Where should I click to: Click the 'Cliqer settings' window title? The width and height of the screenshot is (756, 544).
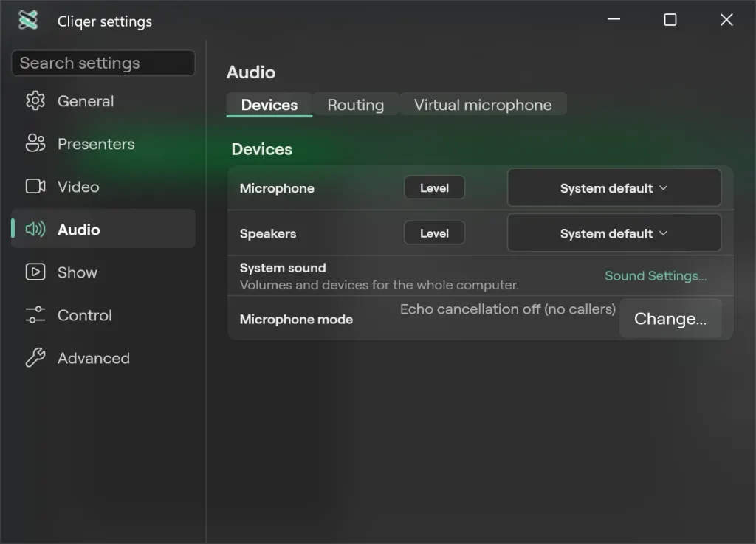point(105,21)
